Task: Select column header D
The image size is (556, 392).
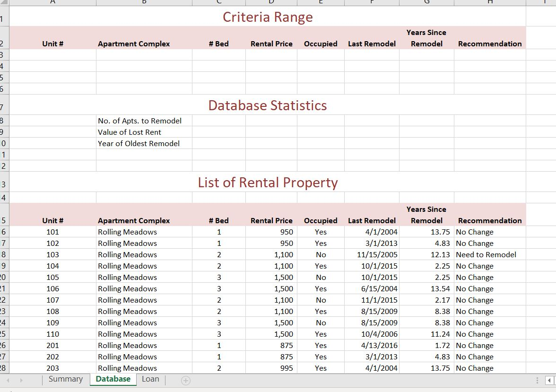Action: coord(271,3)
